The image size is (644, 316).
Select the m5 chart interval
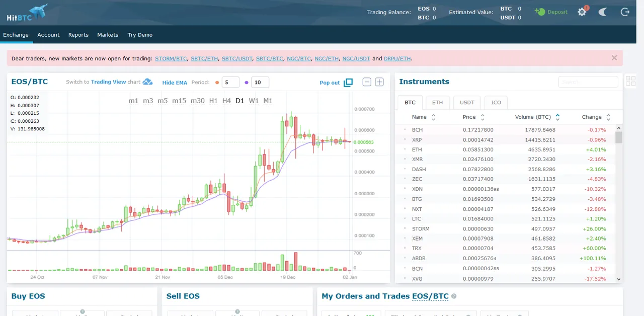click(x=163, y=101)
